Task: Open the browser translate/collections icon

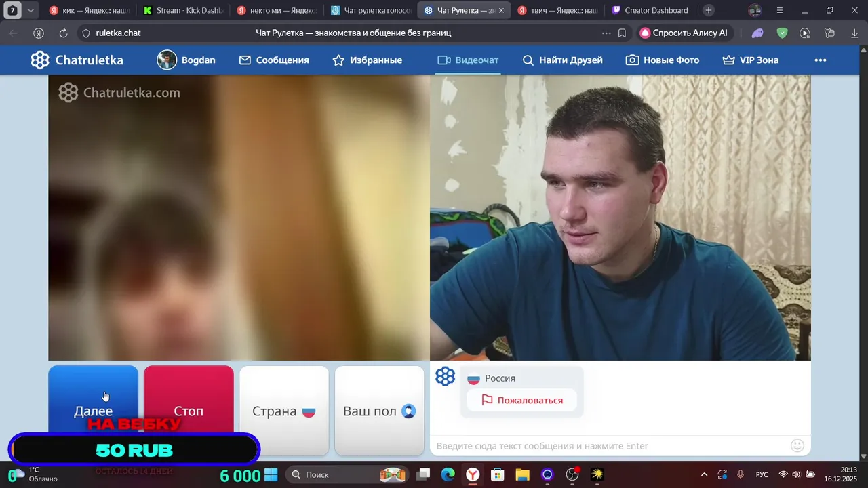Action: 829,33
